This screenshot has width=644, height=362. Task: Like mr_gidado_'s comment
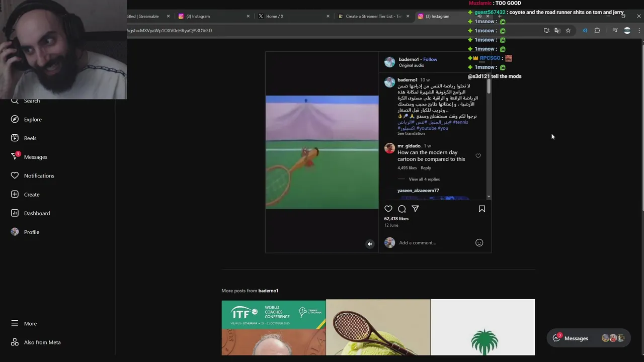click(x=478, y=156)
